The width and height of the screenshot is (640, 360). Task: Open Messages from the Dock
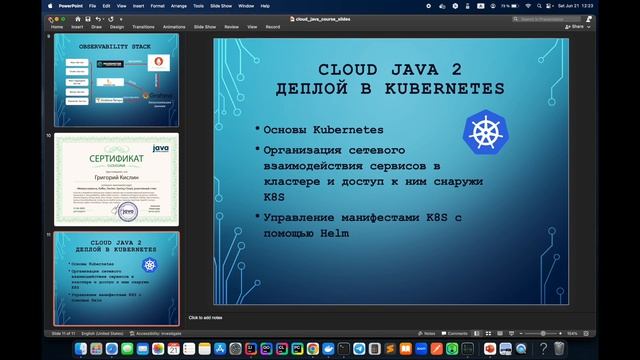(127, 349)
